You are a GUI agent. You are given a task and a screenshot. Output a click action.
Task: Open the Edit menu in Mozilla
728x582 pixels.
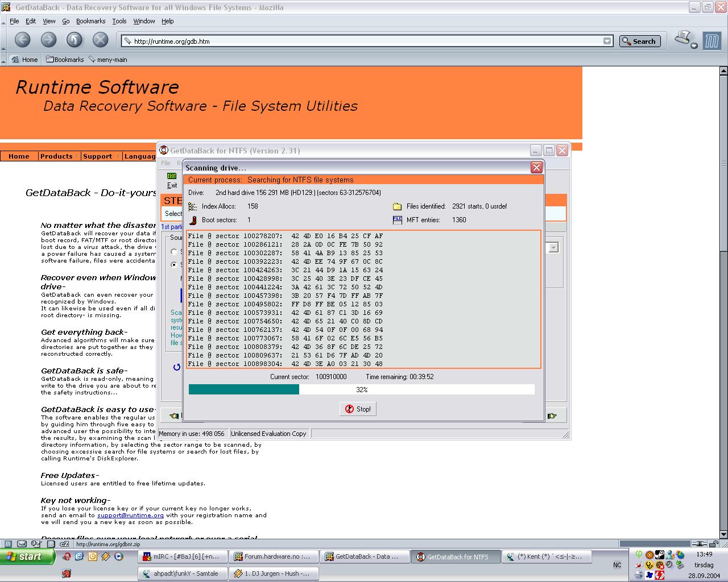31,21
